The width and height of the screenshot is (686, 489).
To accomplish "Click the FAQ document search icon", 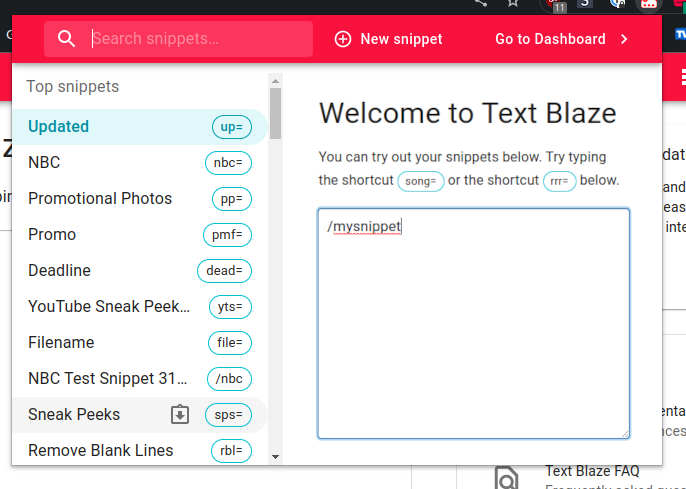I will (x=506, y=478).
